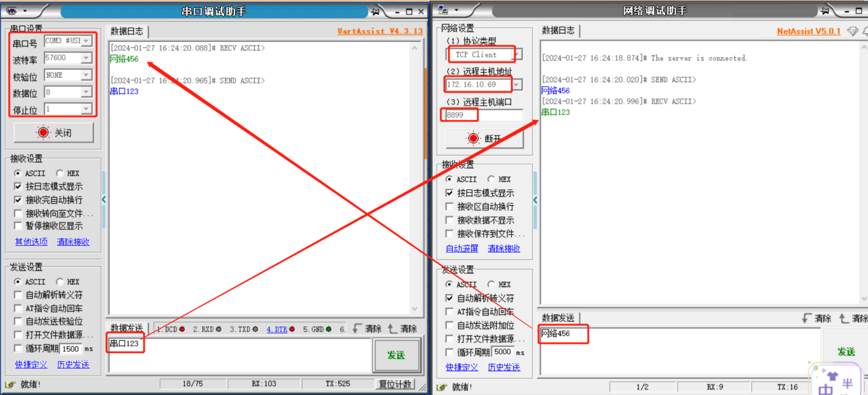Click 其他选项 link in serial assistant
The image size is (868, 395).
[x=31, y=241]
